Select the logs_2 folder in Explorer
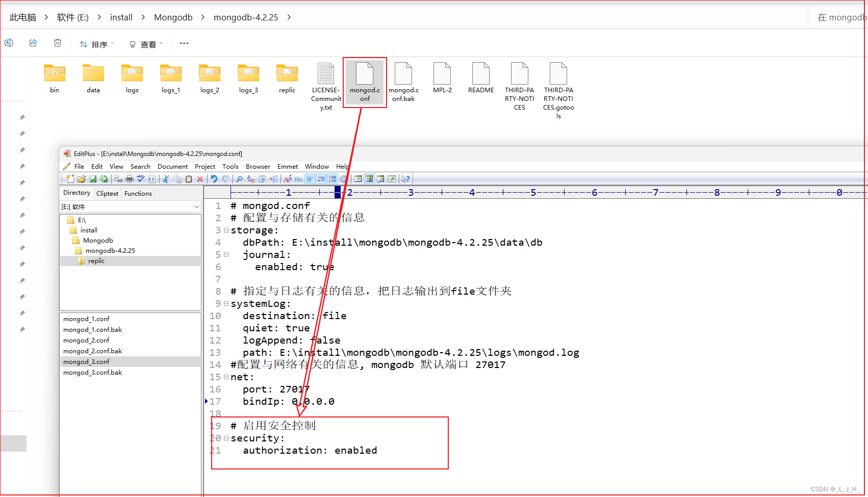868x497 pixels. (x=210, y=80)
